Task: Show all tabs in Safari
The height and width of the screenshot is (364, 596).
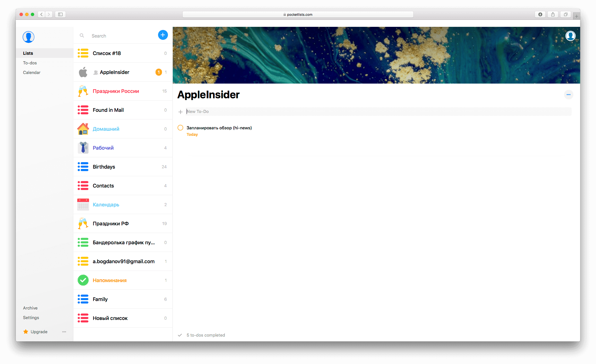Action: point(565,14)
